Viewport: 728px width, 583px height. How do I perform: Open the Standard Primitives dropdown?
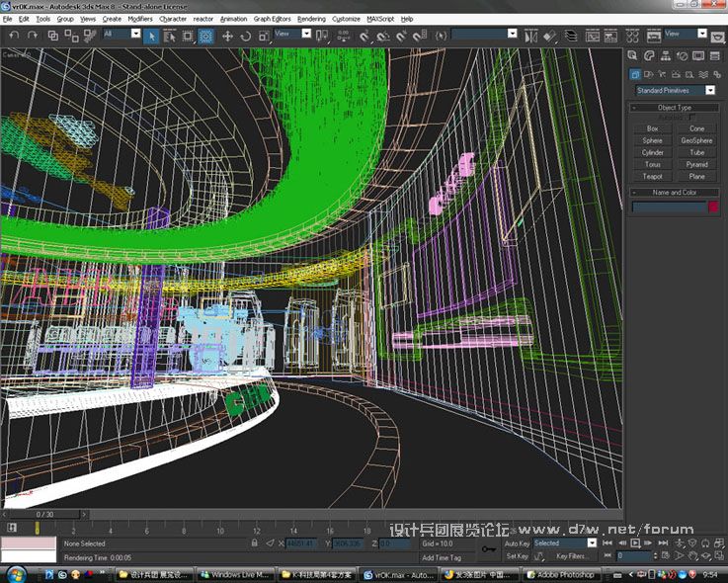(x=676, y=90)
